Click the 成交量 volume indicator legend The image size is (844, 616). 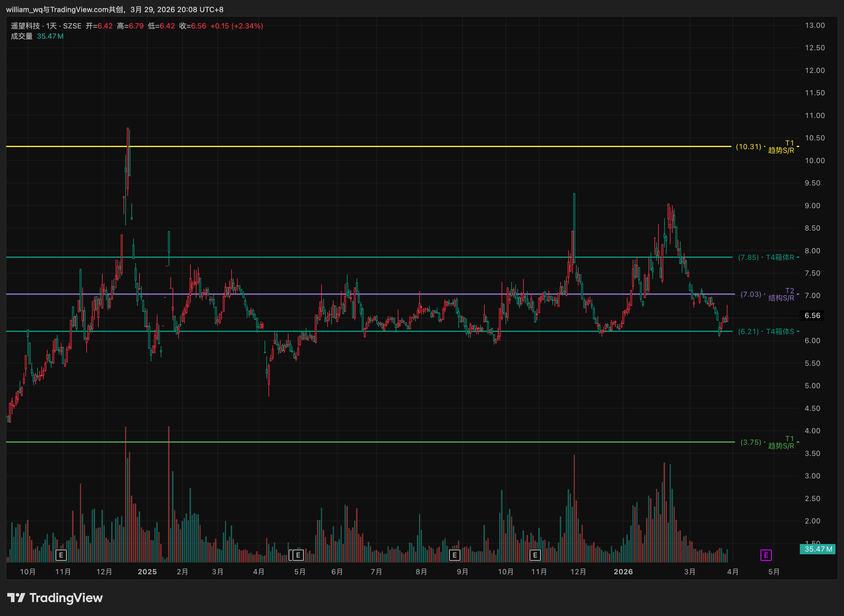[x=21, y=36]
